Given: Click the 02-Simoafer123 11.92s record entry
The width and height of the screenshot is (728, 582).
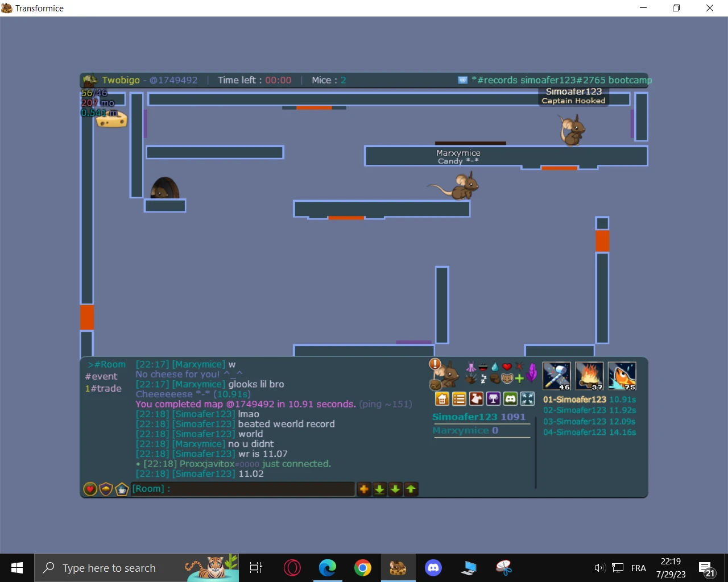Looking at the screenshot, I should pyautogui.click(x=589, y=410).
